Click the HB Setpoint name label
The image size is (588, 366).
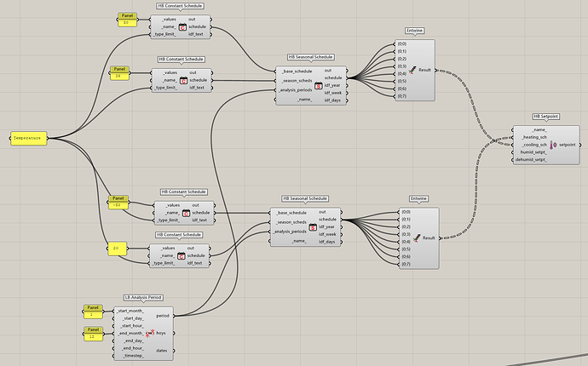(546, 117)
